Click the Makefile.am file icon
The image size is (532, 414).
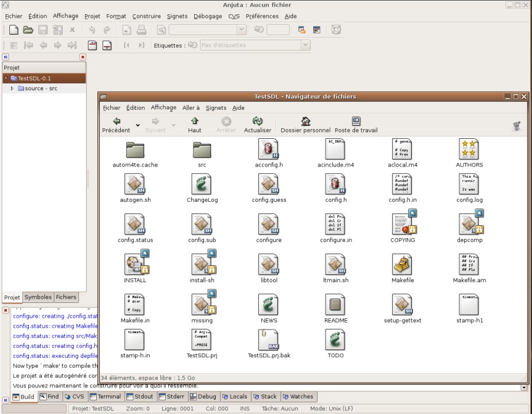(x=469, y=264)
